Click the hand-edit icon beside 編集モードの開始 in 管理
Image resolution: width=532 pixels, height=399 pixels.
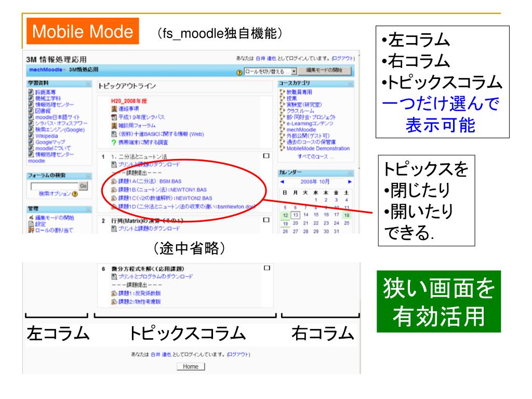point(31,218)
